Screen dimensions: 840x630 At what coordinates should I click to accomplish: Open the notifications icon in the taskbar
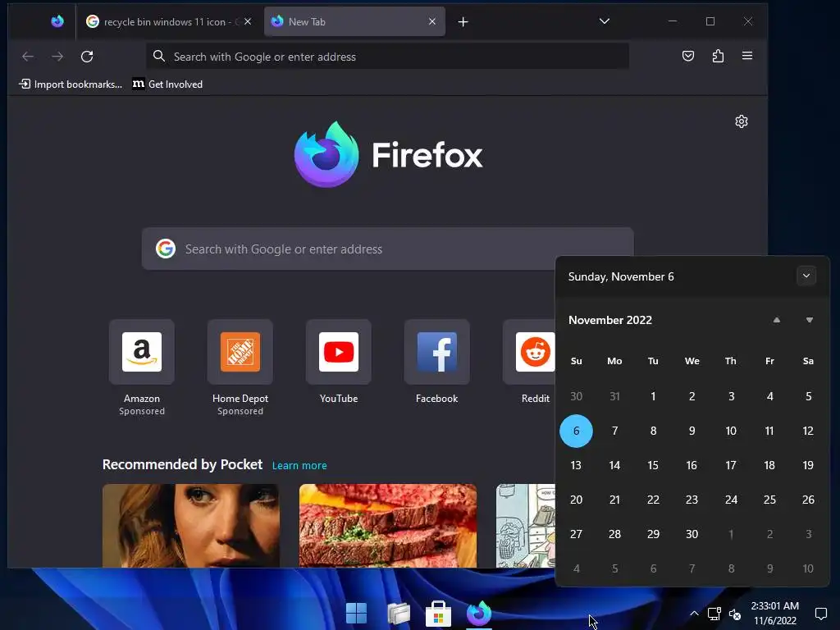pos(820,614)
